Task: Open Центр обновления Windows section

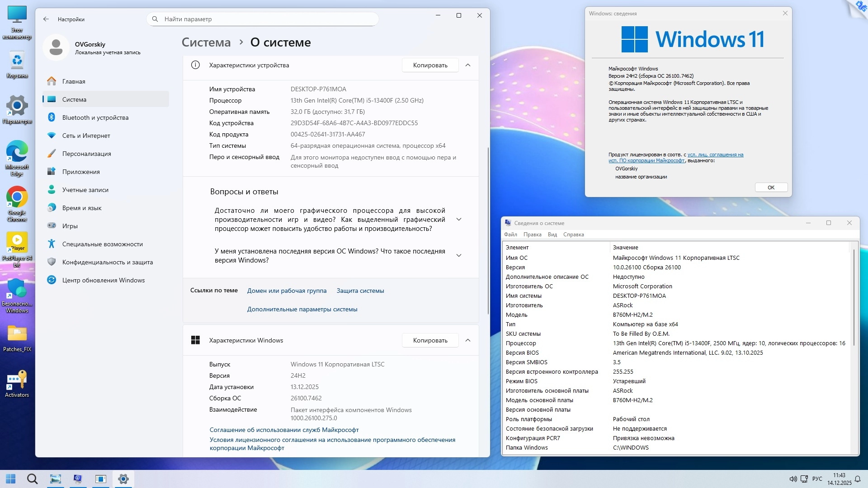Action: click(x=103, y=280)
